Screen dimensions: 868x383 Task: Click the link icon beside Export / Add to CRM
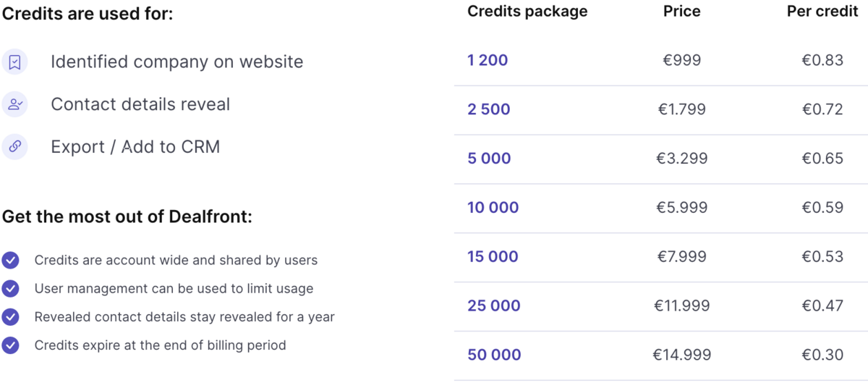pos(14,147)
